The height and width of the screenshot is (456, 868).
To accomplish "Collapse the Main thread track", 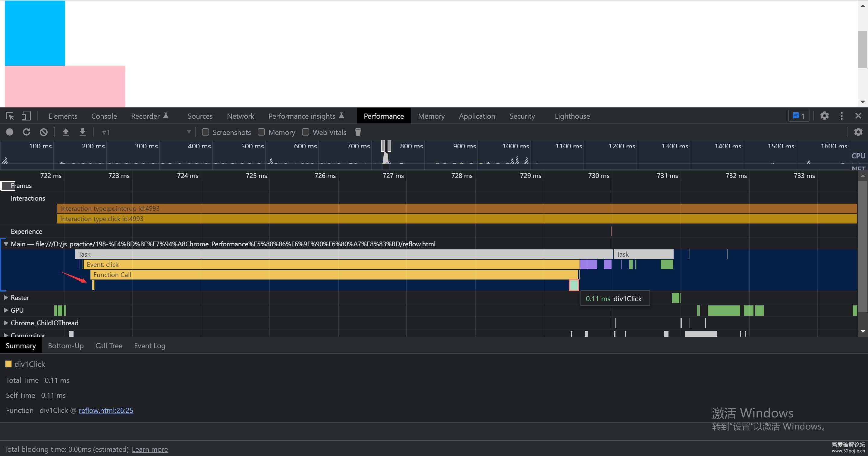I will 5,244.
